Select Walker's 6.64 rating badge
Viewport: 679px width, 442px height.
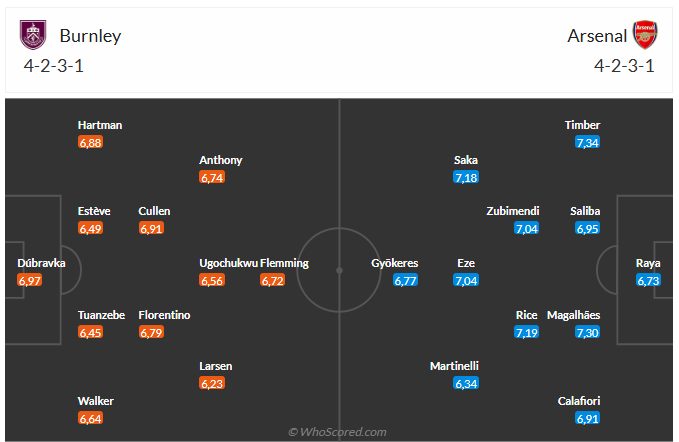[91, 419]
